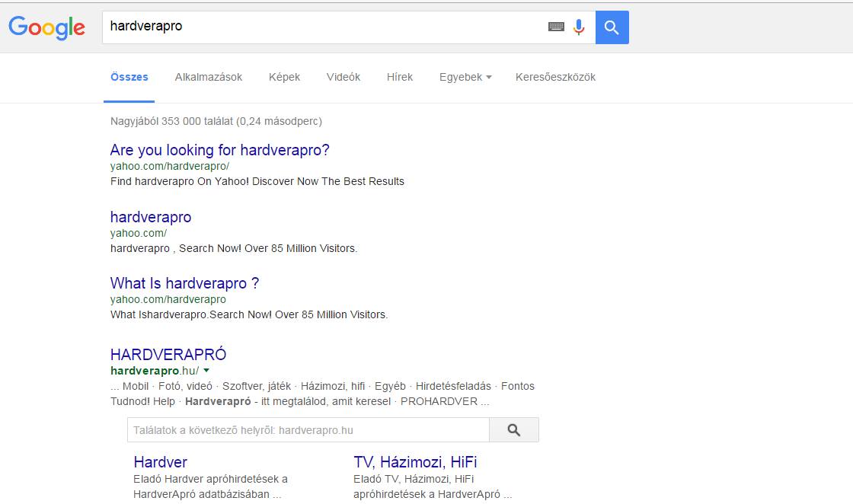The image size is (853, 504).
Task: Click the Google logo
Action: pyautogui.click(x=46, y=27)
